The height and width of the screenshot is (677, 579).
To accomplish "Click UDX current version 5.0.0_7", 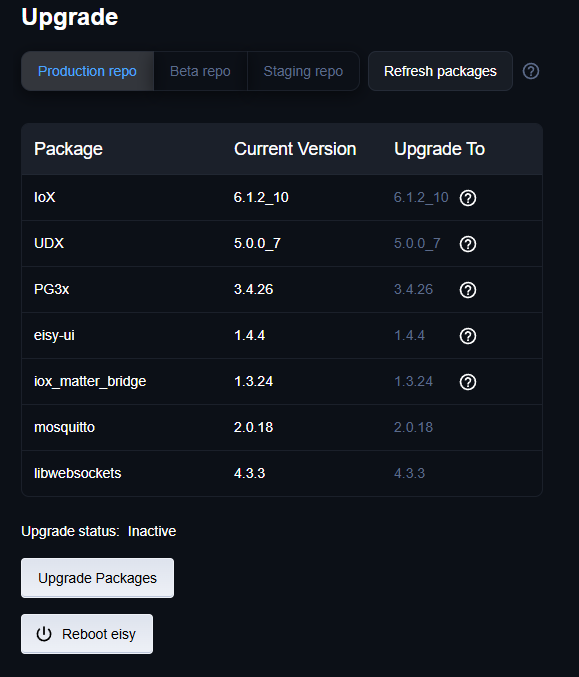I will (257, 243).
